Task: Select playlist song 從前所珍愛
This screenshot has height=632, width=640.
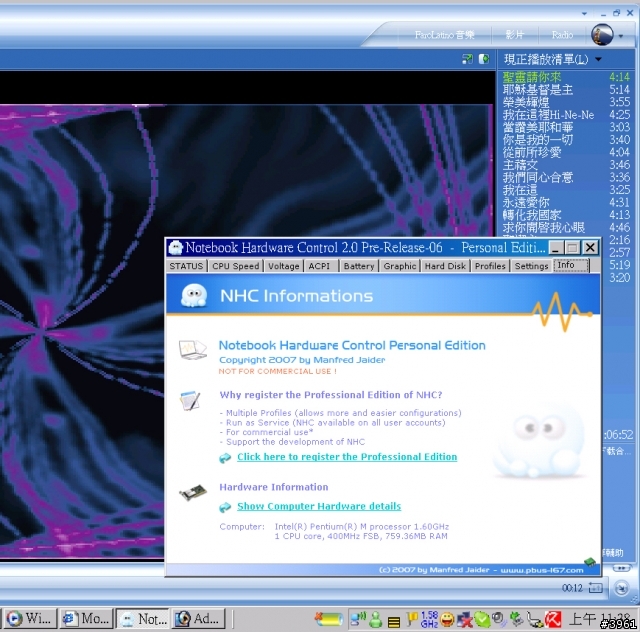Action: (x=567, y=152)
